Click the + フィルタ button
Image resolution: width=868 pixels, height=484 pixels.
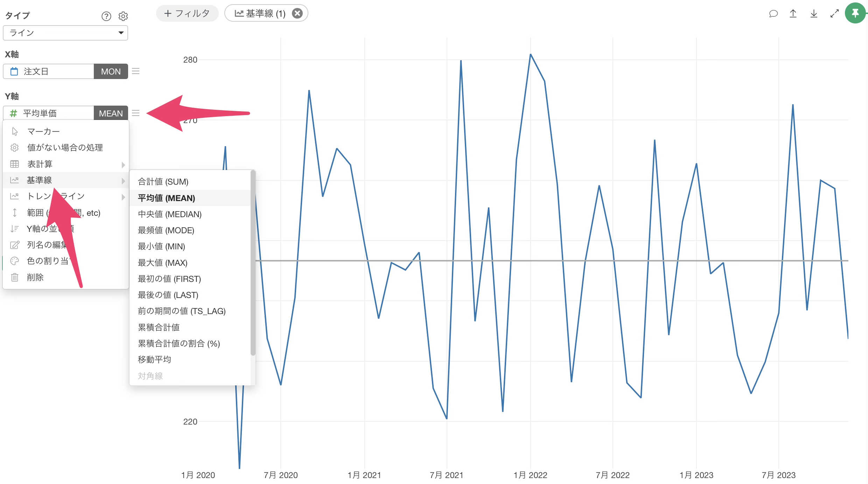coord(187,13)
